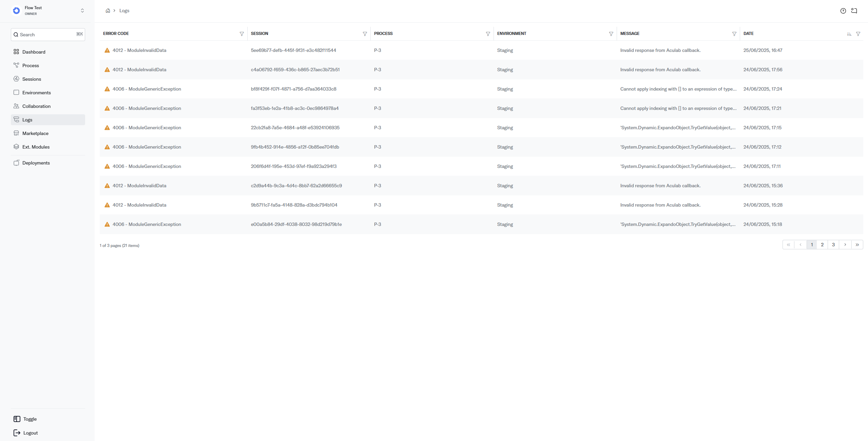Image resolution: width=868 pixels, height=441 pixels.
Task: Open the Sessions page
Action: tap(48, 79)
